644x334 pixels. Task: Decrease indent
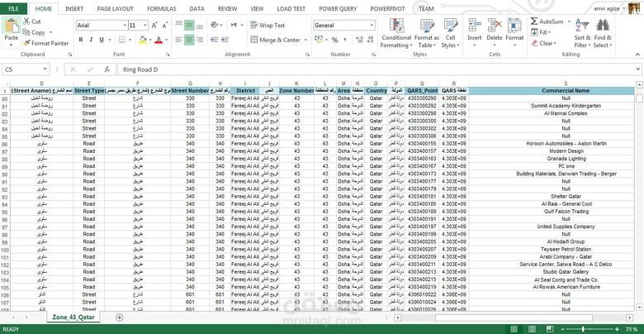[214, 40]
